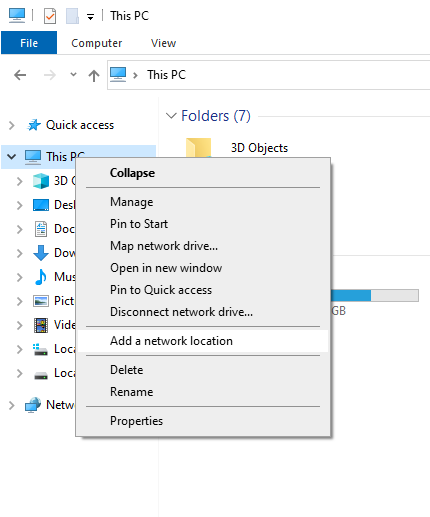The width and height of the screenshot is (430, 517).
Task: Choose Add a network location
Action: [203, 341]
